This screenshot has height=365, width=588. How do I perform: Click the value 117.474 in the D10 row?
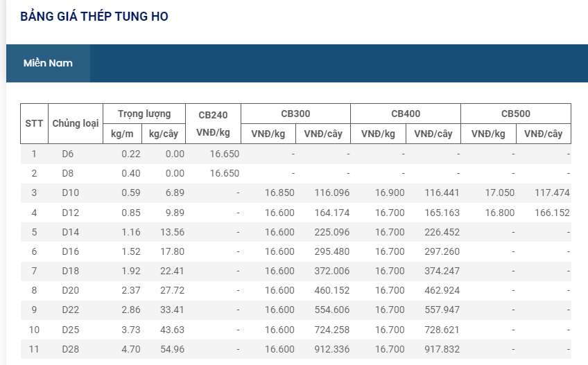552,193
